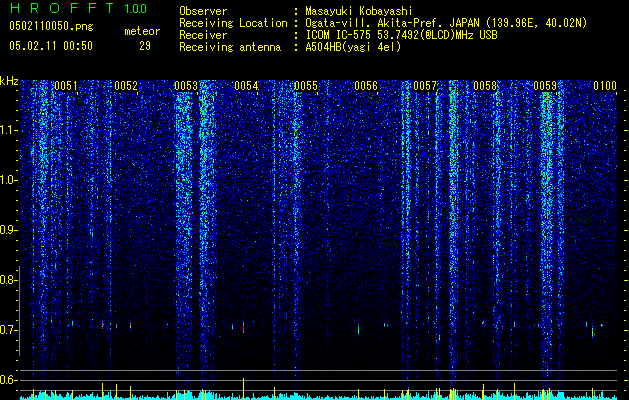Select the 0.6 kHz axis label

click(x=7, y=380)
